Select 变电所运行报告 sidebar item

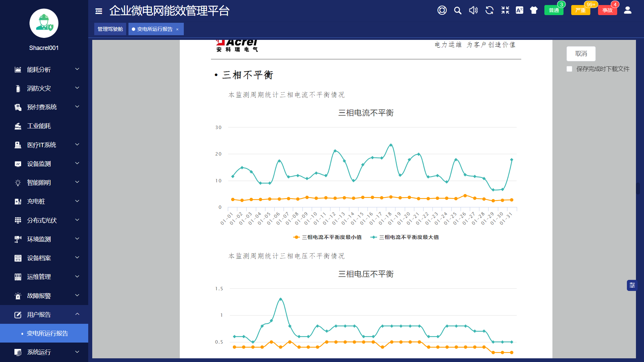47,333
